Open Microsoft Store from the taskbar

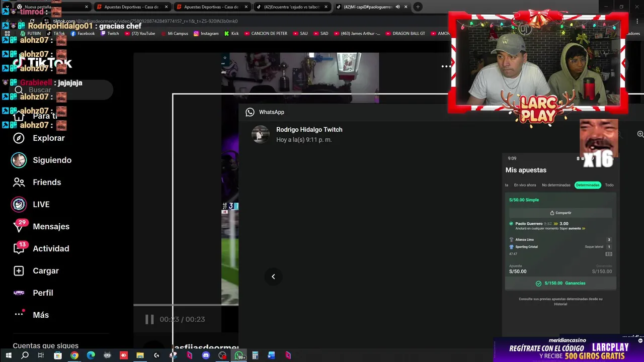point(58,355)
